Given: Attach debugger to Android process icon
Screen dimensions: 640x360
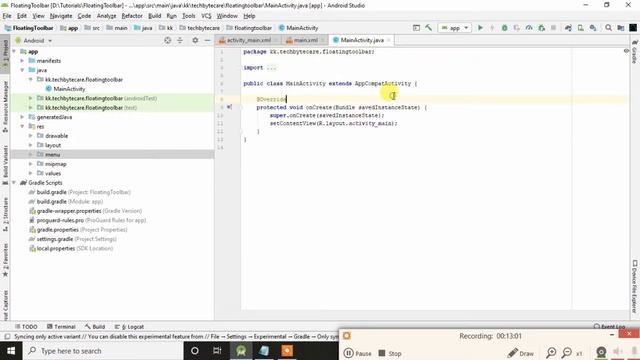Looking at the screenshot, I should tap(541, 28).
